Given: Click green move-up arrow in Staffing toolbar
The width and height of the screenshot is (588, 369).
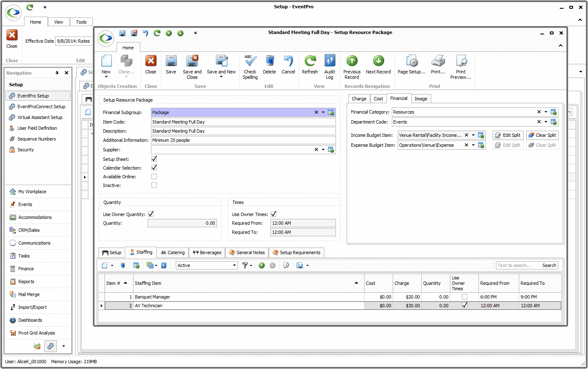Looking at the screenshot, I should pos(262,265).
